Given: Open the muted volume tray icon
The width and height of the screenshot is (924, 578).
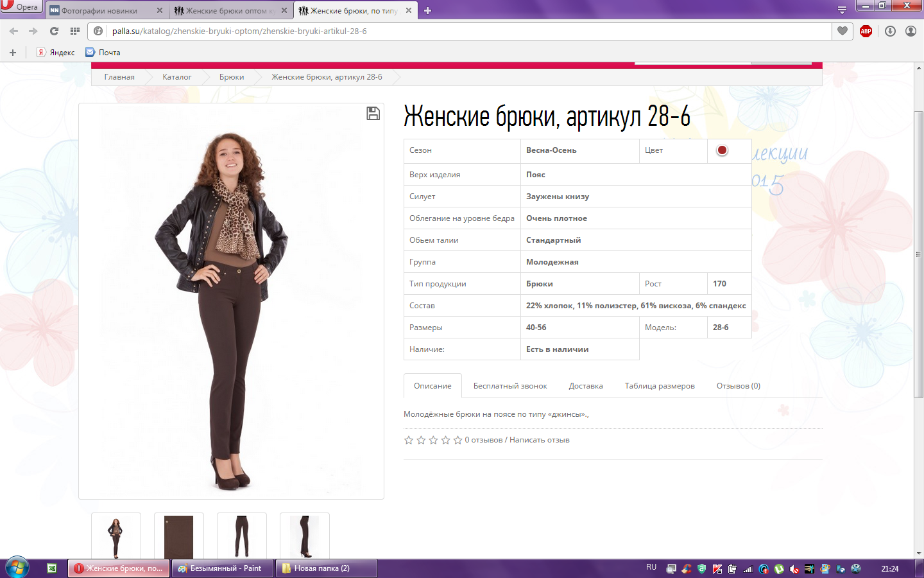Looking at the screenshot, I should coord(794,569).
